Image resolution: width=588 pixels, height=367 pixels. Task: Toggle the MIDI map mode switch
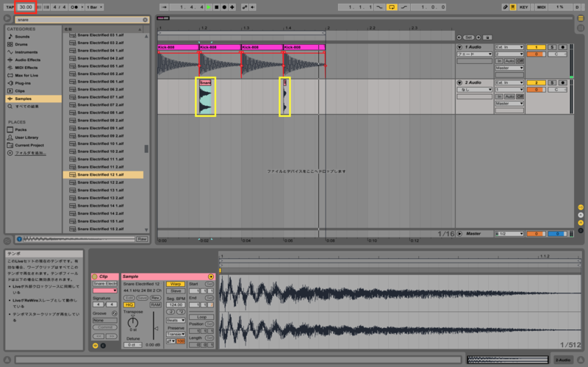541,7
